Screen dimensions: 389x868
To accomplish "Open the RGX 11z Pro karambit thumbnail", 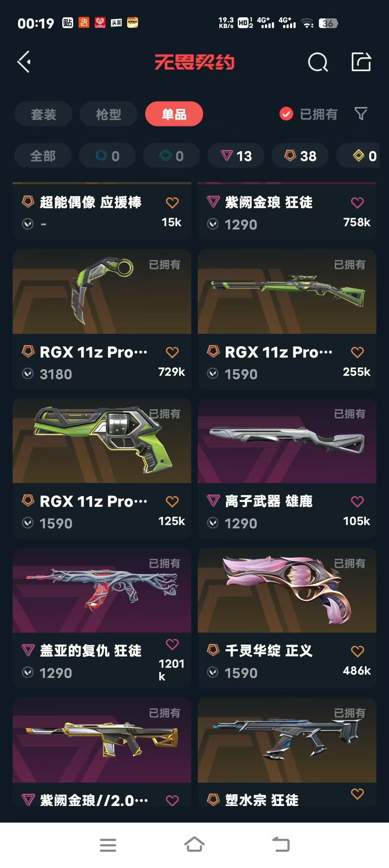I will 102,291.
